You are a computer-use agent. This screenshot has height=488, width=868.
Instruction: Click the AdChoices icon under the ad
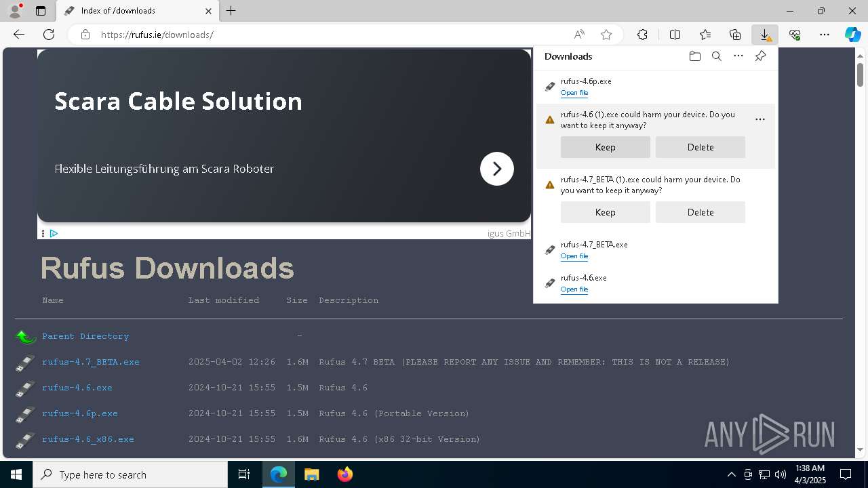coord(54,233)
